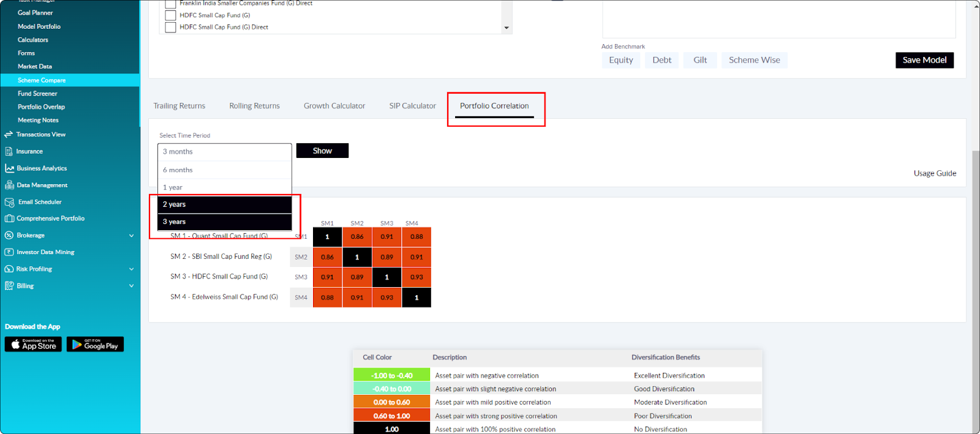Click the black 1.00 legend swatch
The image size is (980, 434).
(x=392, y=428)
